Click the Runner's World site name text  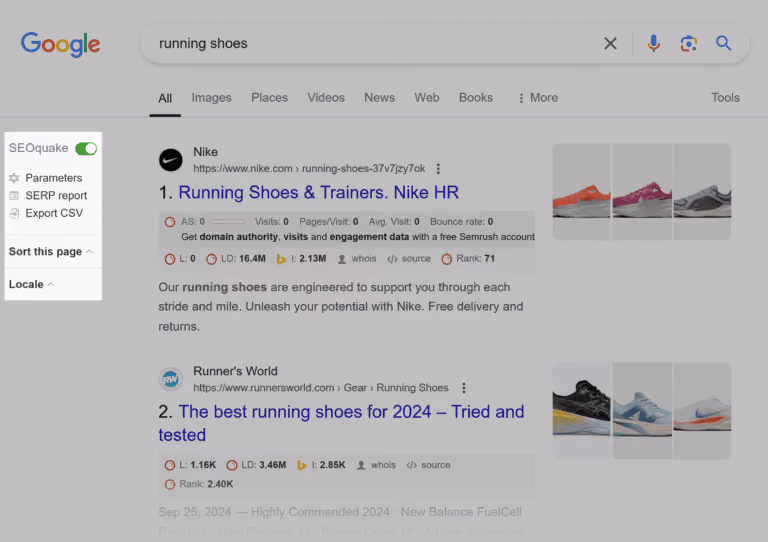coord(235,372)
